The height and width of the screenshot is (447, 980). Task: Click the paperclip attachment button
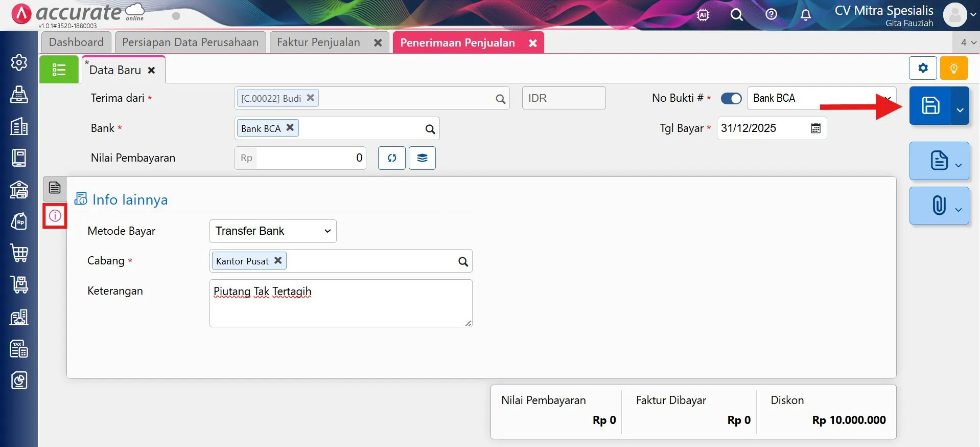(x=939, y=206)
